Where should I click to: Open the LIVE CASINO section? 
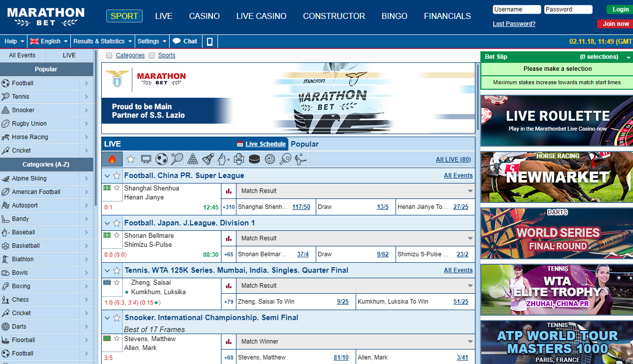click(261, 16)
